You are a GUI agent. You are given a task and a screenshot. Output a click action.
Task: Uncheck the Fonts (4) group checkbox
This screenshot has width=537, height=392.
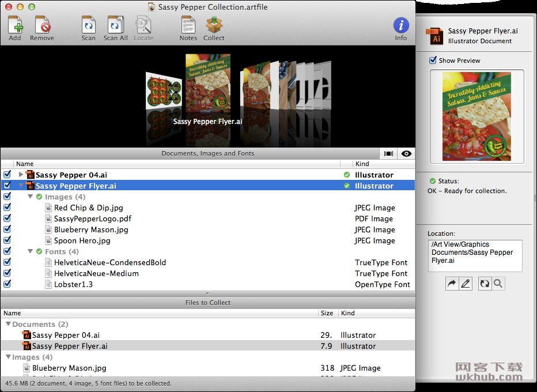tap(7, 251)
